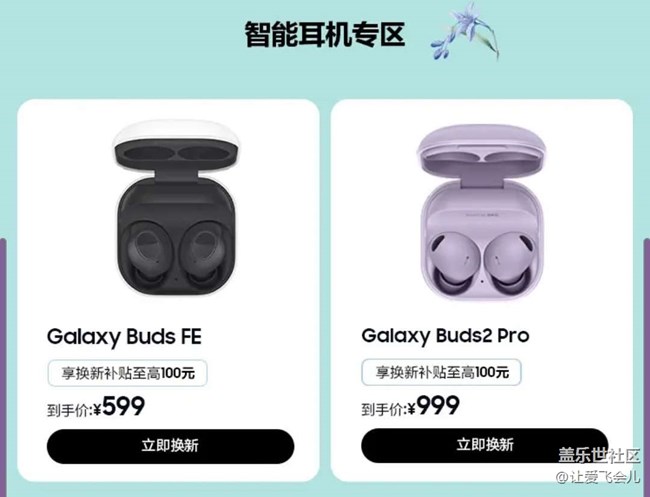
Task: Click the 盖乐世社区 watermark text
Action: click(x=599, y=456)
